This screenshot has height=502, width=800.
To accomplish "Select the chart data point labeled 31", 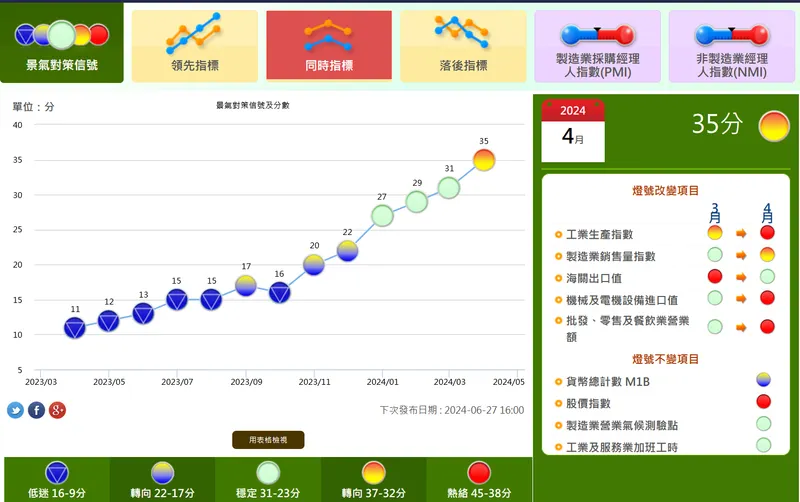I will pos(449,188).
